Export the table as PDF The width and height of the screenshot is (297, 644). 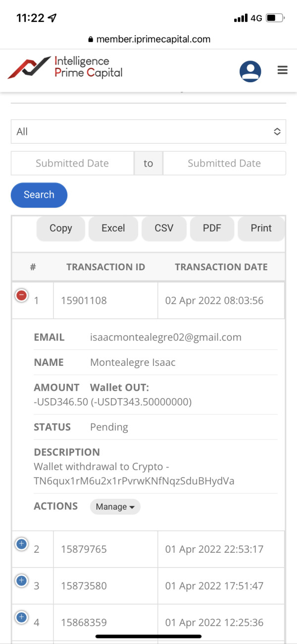coord(212,229)
